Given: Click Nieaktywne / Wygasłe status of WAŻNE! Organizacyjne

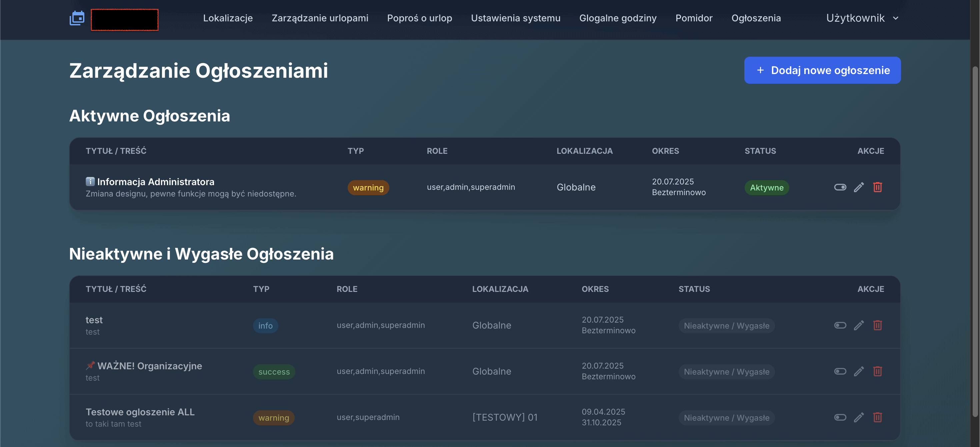Looking at the screenshot, I should pos(726,372).
